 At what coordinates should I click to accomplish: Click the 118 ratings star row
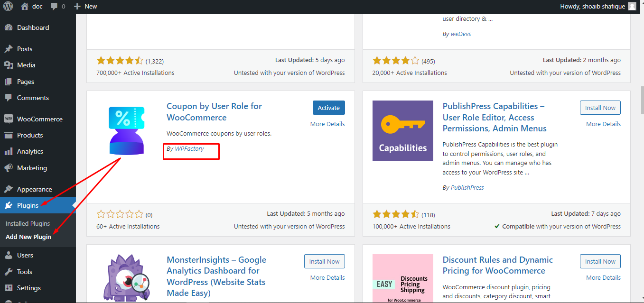pos(396,214)
